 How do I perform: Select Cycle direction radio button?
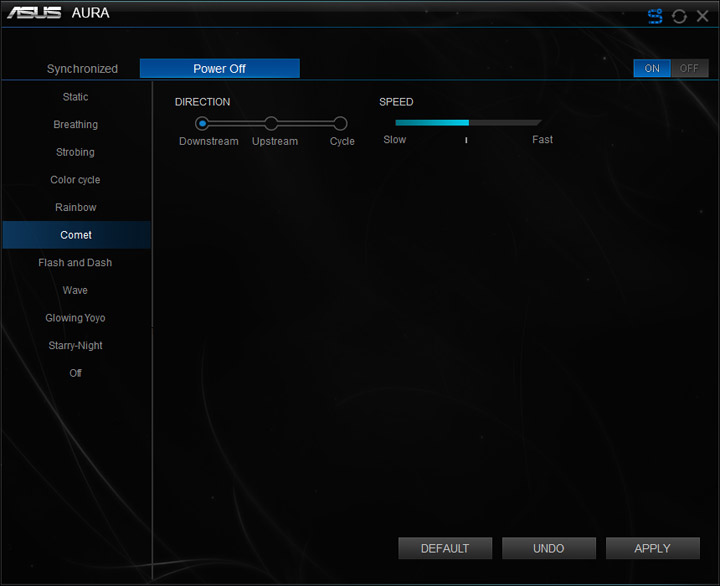340,123
